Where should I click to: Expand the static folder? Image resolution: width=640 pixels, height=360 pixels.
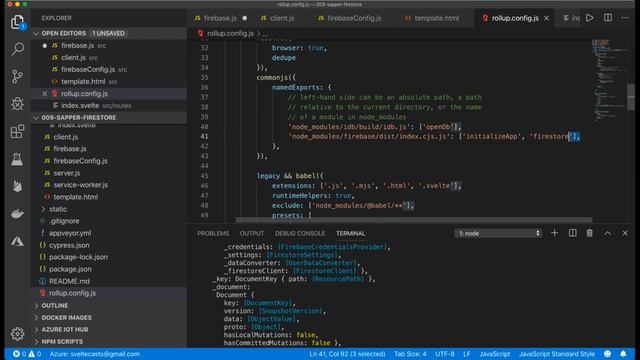click(58, 209)
